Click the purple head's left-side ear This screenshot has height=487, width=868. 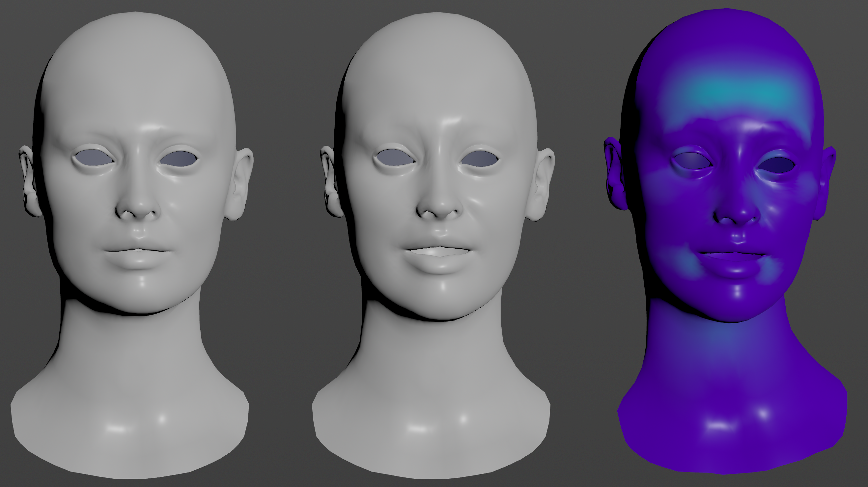pyautogui.click(x=615, y=175)
